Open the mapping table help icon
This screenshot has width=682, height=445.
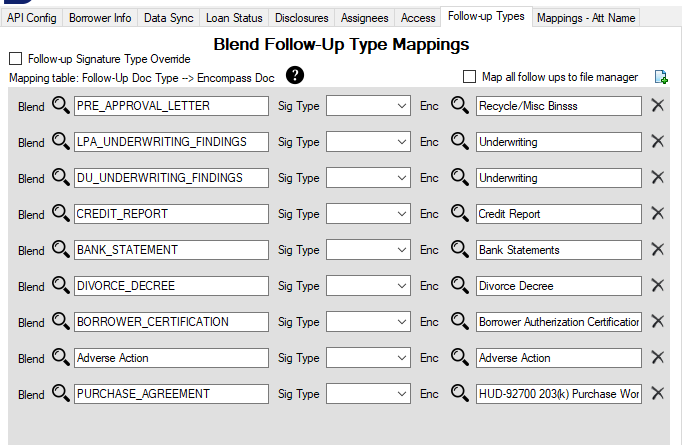click(295, 75)
